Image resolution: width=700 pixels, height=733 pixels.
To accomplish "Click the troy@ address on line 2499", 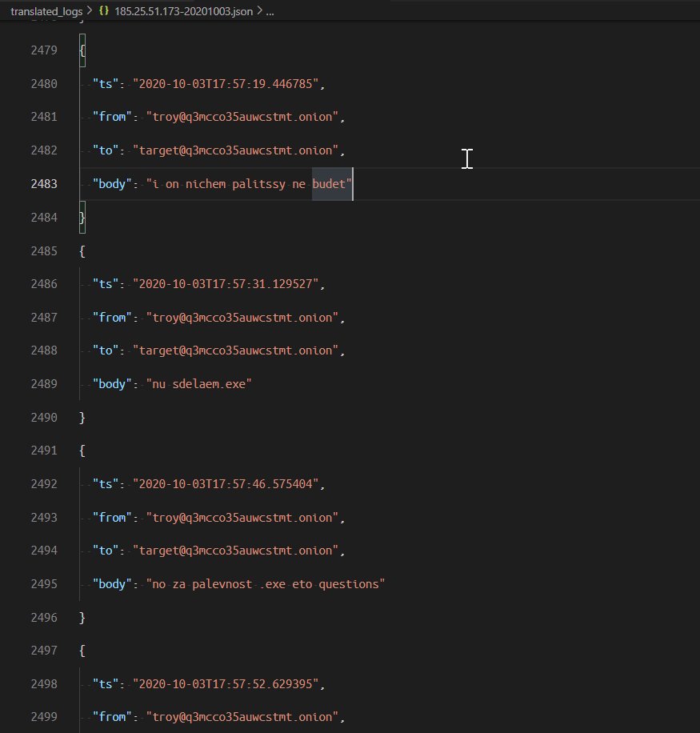I will [242, 717].
